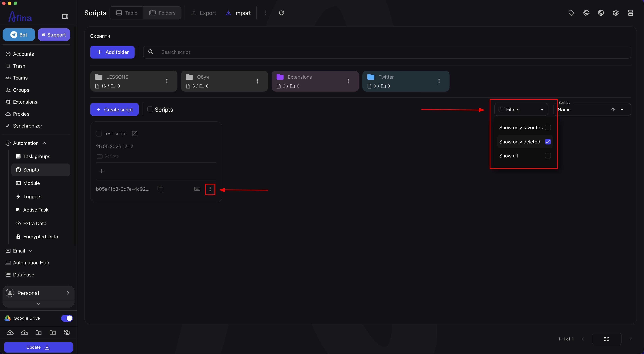
Task: Open test script in editor icon
Action: [x=135, y=133]
